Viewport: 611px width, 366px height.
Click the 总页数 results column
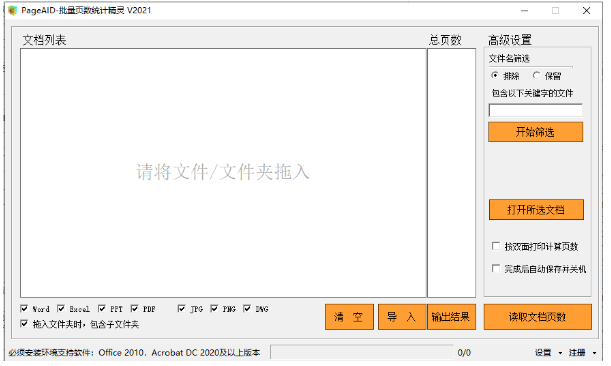pyautogui.click(x=451, y=173)
